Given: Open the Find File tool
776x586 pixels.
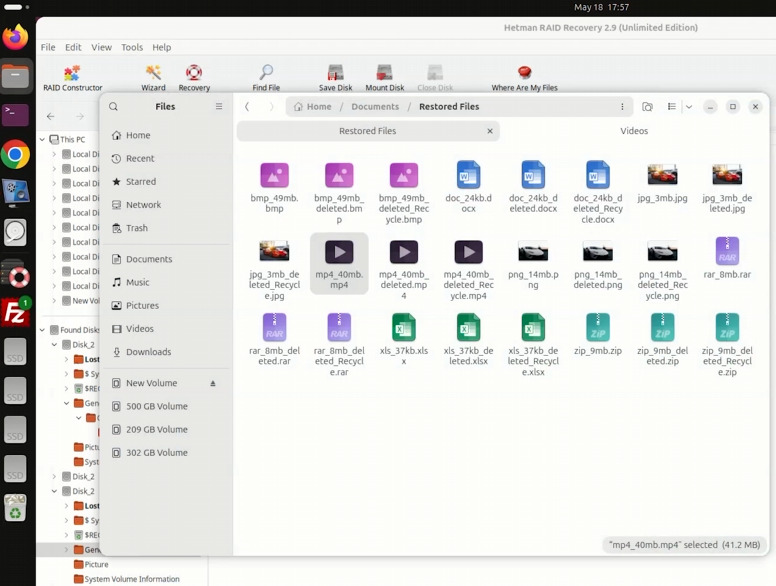Looking at the screenshot, I should pos(266,78).
